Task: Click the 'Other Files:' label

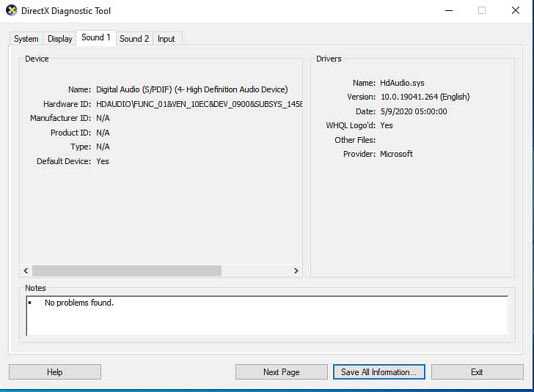Action: click(x=355, y=140)
